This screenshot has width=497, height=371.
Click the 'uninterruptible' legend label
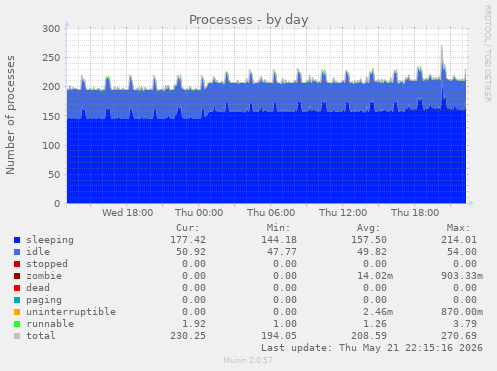[x=71, y=312]
